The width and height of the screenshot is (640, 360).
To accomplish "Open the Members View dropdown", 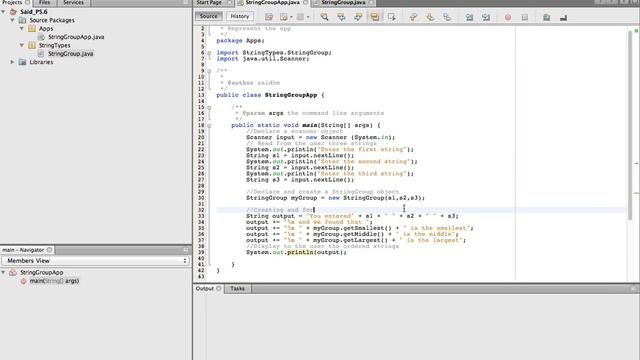I will [x=96, y=260].
